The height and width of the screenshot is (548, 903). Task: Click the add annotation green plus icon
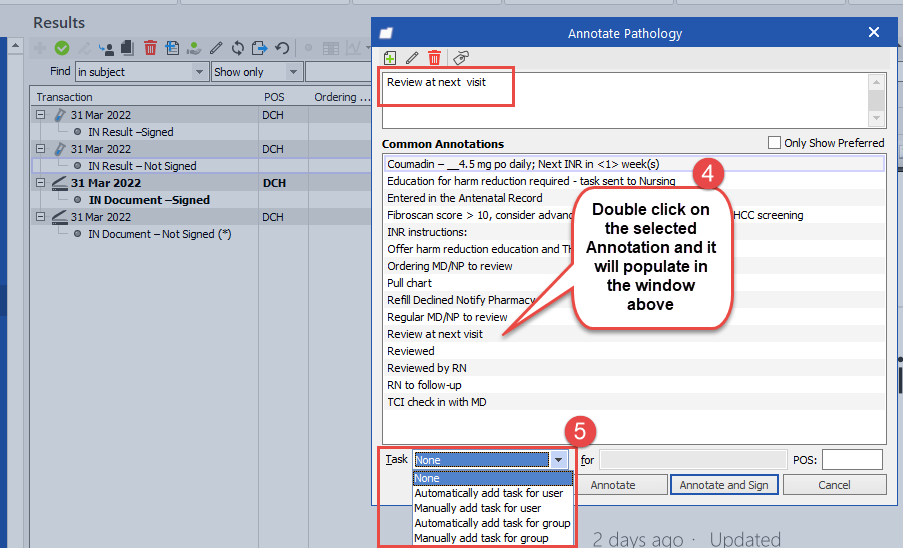tap(390, 59)
